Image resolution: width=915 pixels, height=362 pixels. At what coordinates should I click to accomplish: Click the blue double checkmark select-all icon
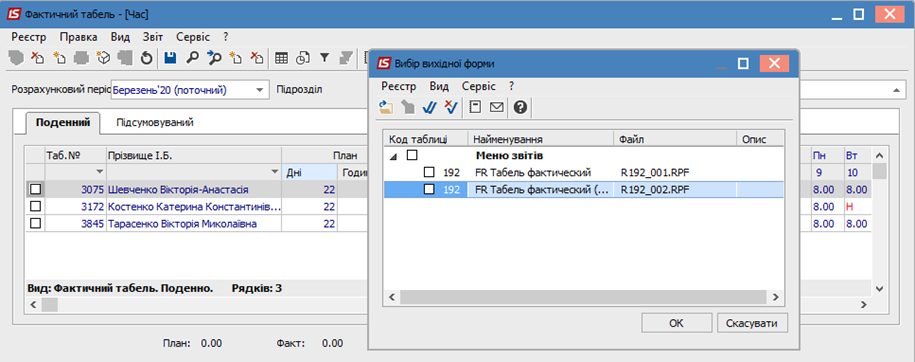pyautogui.click(x=429, y=107)
